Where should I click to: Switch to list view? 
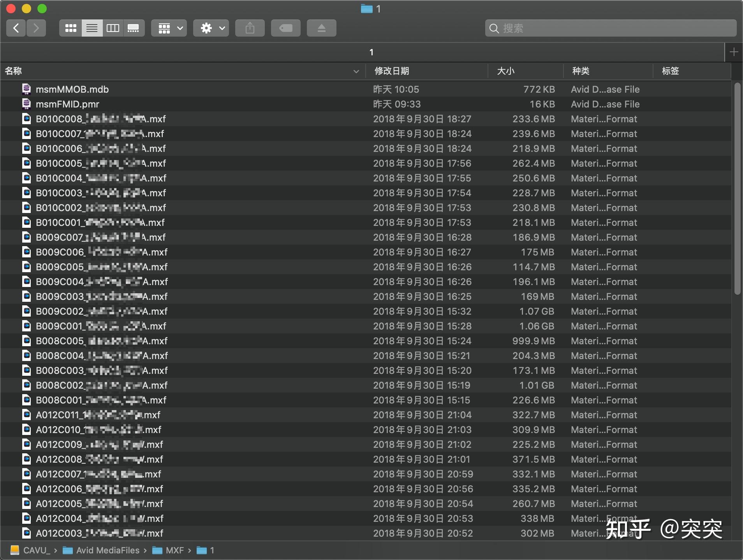click(92, 28)
